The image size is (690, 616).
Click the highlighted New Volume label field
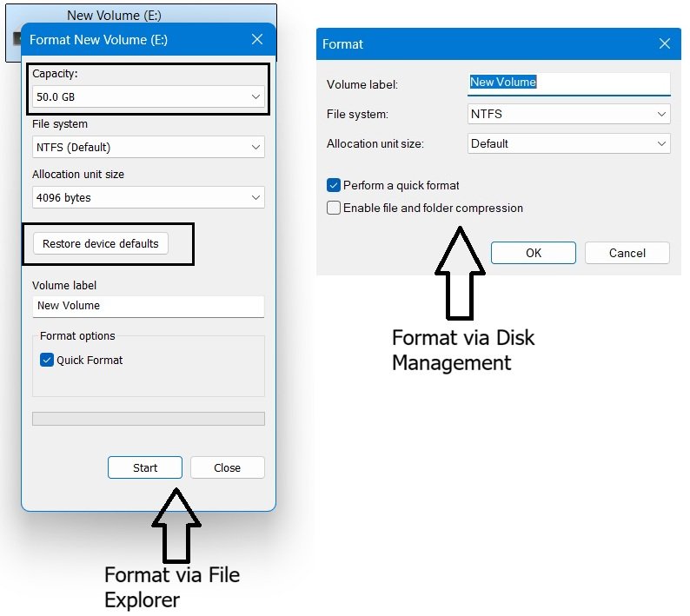568,83
